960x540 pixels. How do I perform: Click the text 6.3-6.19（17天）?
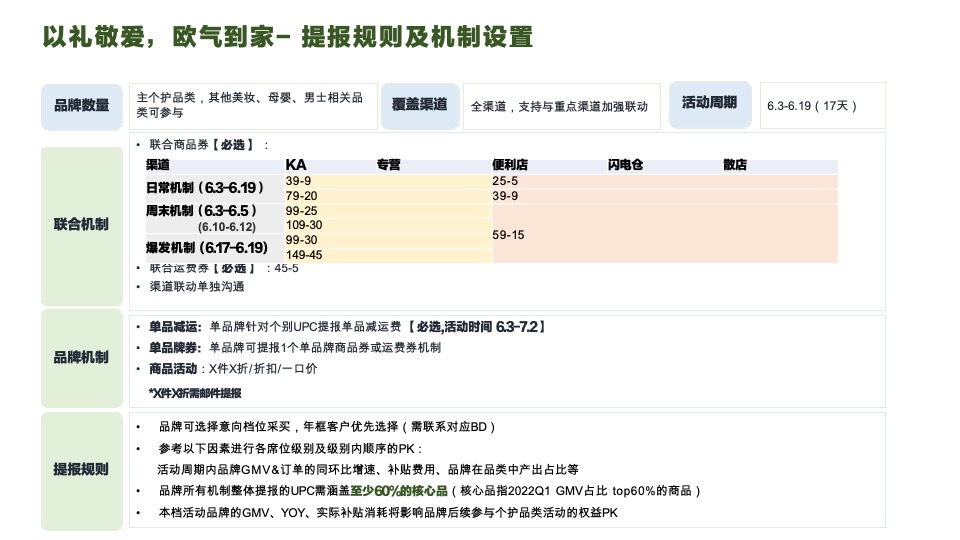(x=812, y=106)
